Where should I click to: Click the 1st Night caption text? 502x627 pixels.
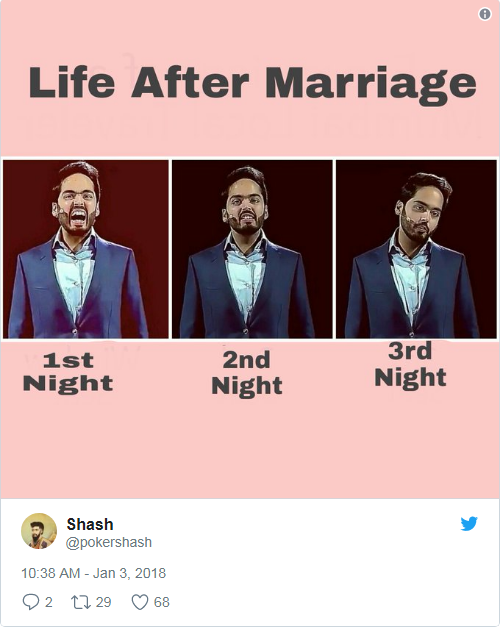(68, 373)
